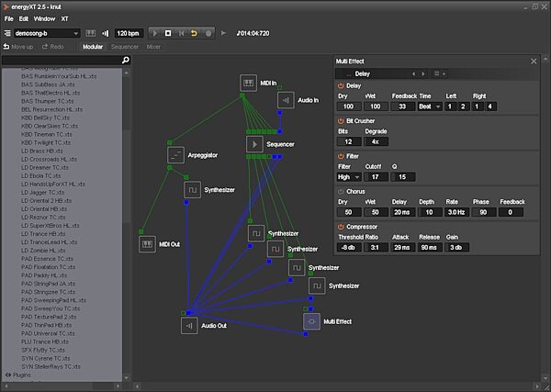Open the Delay Time Beat dropdown
Image resolution: width=551 pixels, height=392 pixels.
(x=430, y=106)
